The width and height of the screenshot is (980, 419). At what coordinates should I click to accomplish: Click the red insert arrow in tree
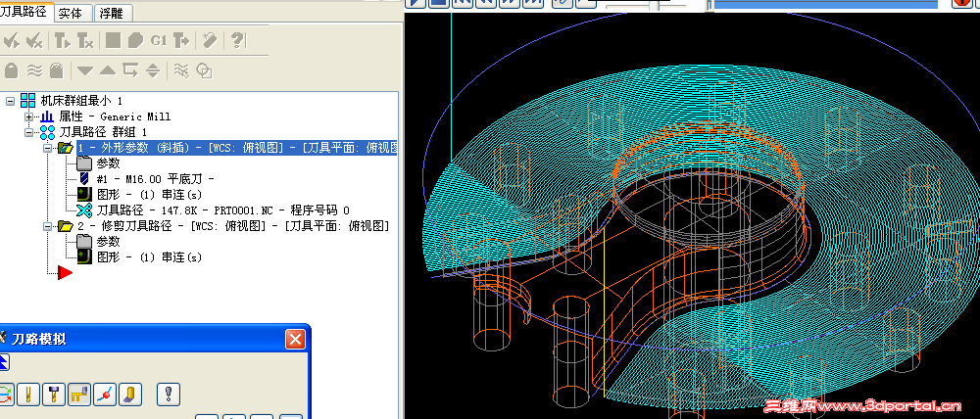coord(65,272)
